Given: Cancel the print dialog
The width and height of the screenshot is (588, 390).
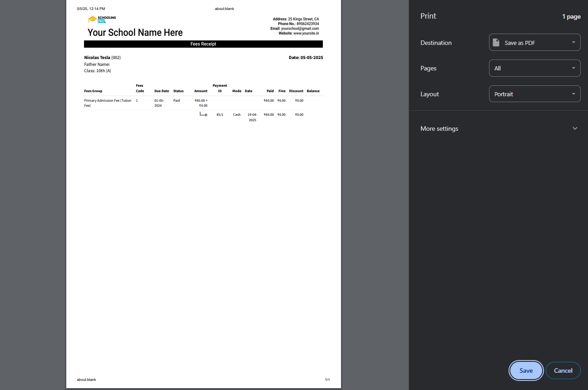Looking at the screenshot, I should click(x=563, y=370).
